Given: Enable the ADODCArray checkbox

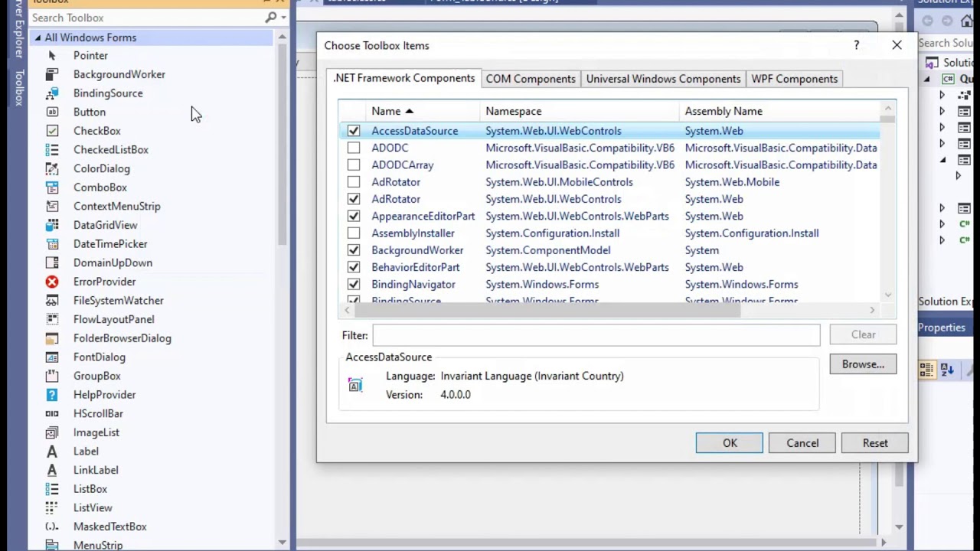Looking at the screenshot, I should (x=354, y=165).
